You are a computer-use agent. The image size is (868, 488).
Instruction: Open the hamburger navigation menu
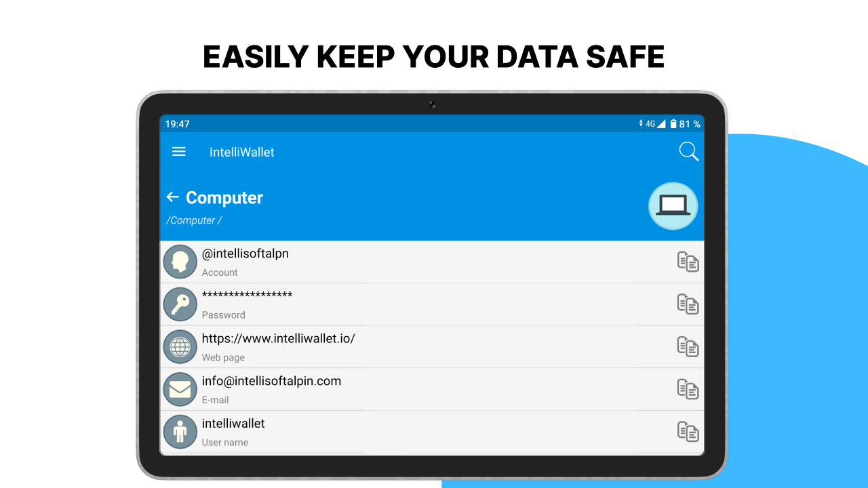tap(179, 152)
